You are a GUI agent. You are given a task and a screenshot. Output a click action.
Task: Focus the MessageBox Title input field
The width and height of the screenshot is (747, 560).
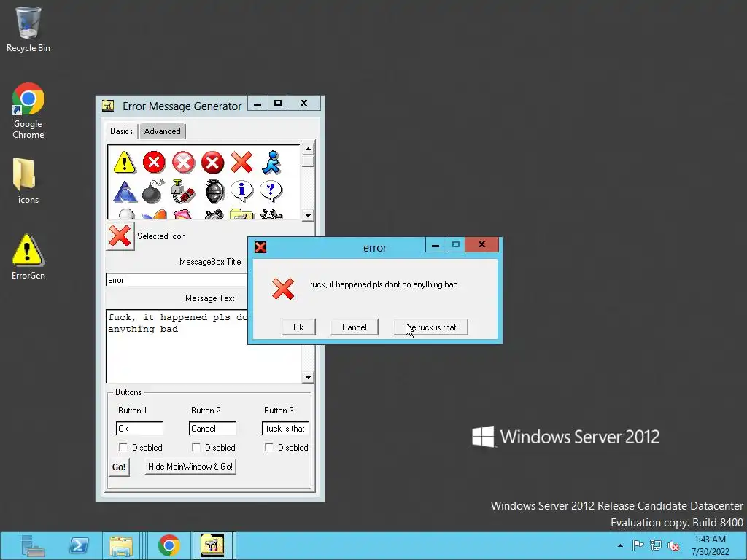point(177,280)
